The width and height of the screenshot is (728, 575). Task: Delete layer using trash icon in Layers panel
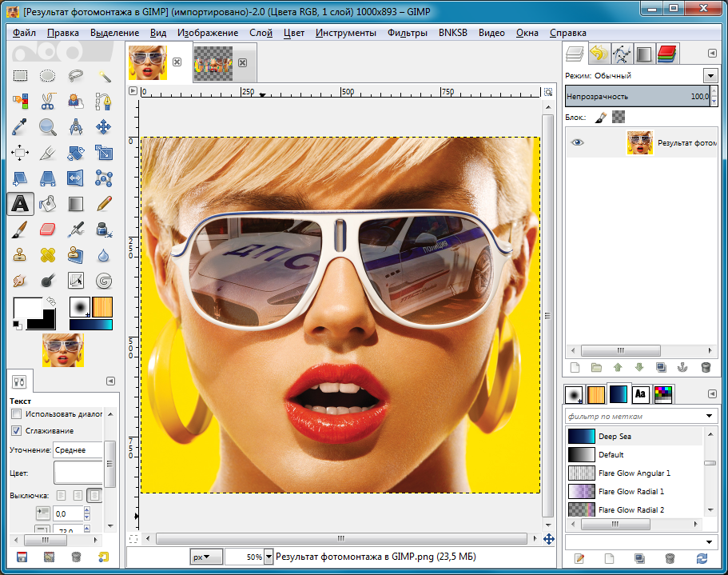(x=705, y=368)
